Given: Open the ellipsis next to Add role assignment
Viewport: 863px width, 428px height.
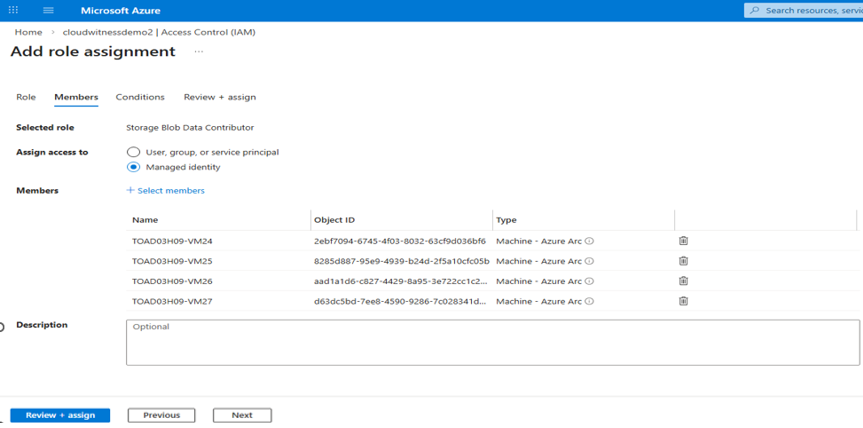Looking at the screenshot, I should tap(199, 52).
